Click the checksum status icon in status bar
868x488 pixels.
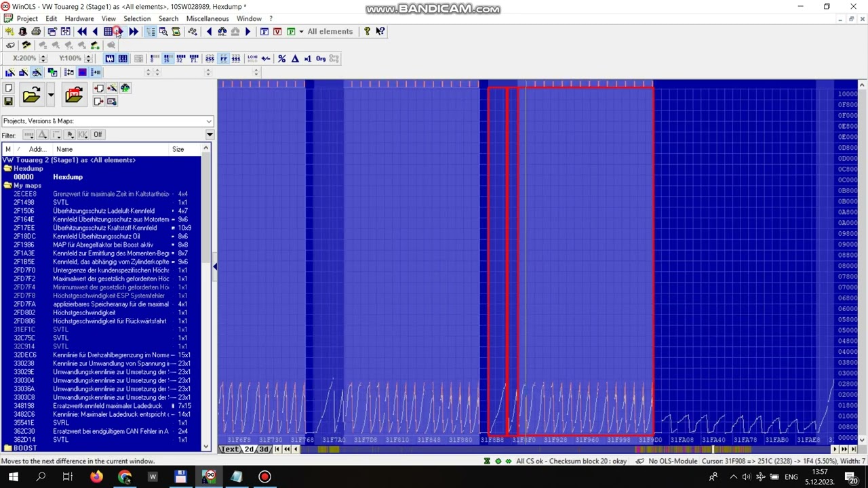[x=487, y=461]
